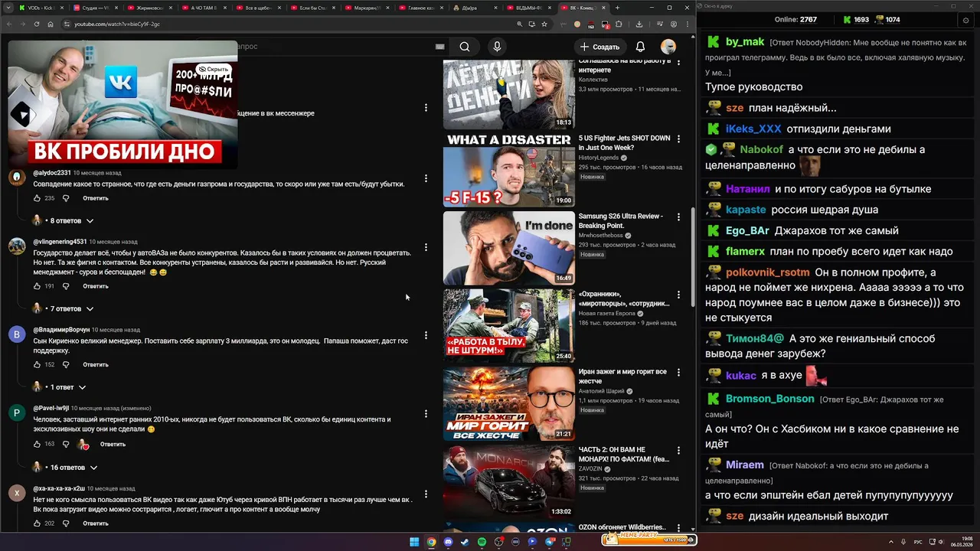The image size is (980, 551).
Task: Bookmark this page with star icon
Action: pos(544,24)
